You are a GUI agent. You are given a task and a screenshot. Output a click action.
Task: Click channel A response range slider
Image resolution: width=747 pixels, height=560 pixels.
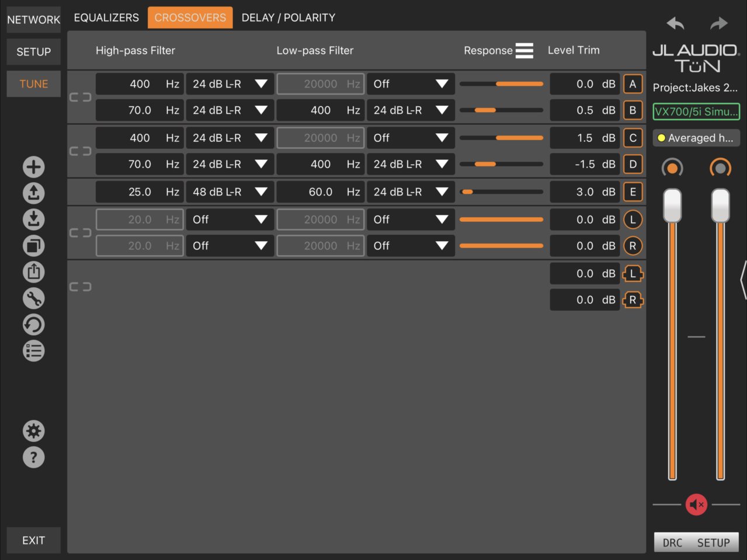(x=501, y=84)
